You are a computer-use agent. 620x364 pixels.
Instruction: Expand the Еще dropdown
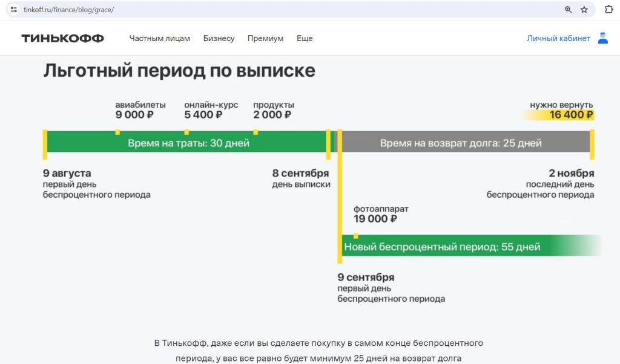305,38
